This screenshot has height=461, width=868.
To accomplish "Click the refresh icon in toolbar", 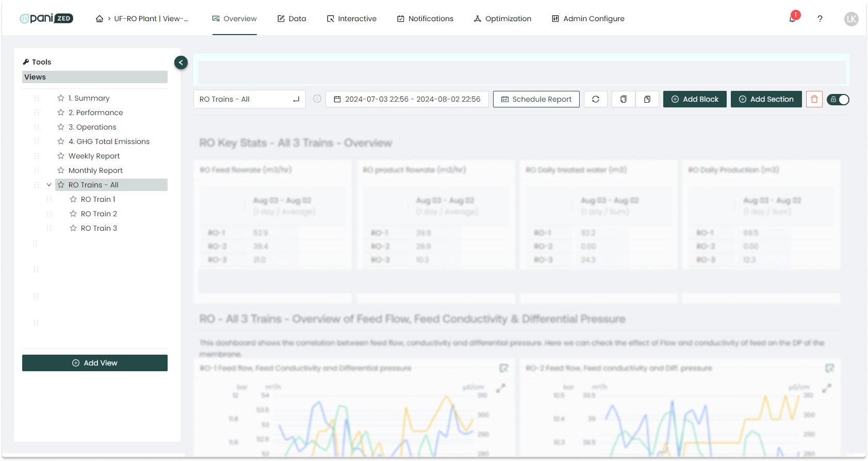I will (x=596, y=99).
